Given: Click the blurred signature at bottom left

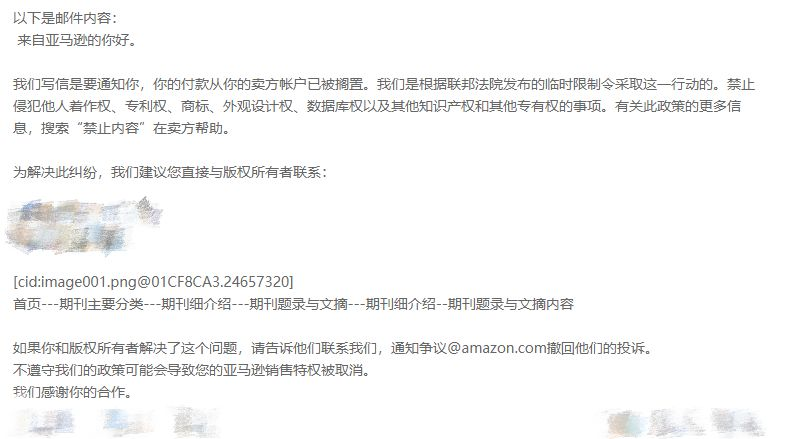Looking at the screenshot, I should [116, 421].
